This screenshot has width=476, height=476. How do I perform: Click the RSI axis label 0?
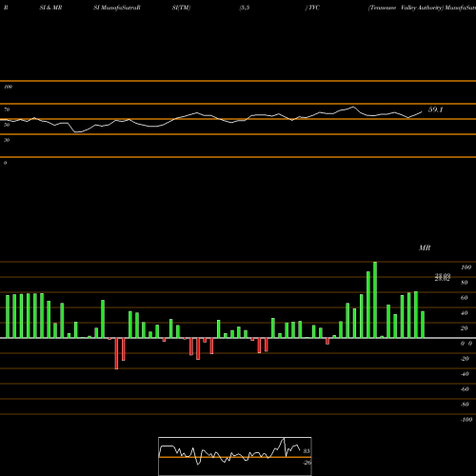point(5,163)
